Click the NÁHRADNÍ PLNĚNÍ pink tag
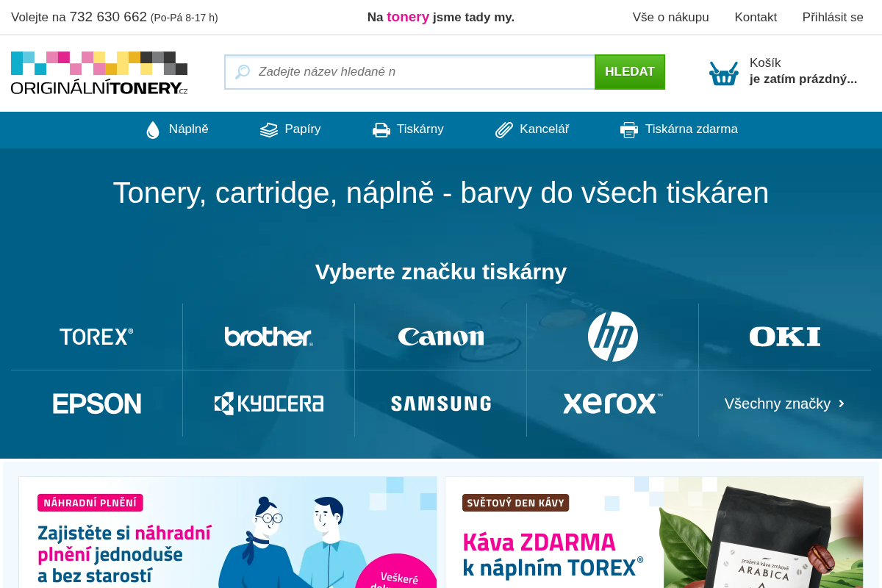This screenshot has width=882, height=588. coord(90,503)
